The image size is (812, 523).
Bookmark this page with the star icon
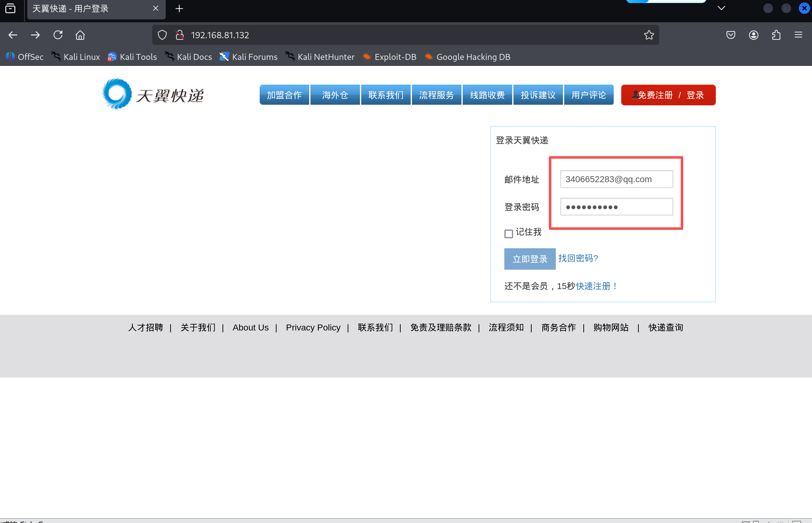point(649,34)
